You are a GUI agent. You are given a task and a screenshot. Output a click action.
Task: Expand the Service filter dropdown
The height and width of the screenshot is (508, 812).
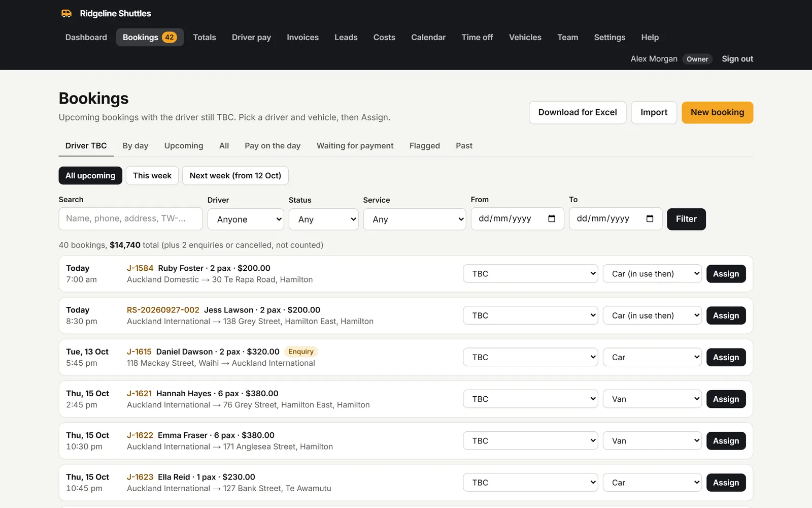[x=415, y=219]
